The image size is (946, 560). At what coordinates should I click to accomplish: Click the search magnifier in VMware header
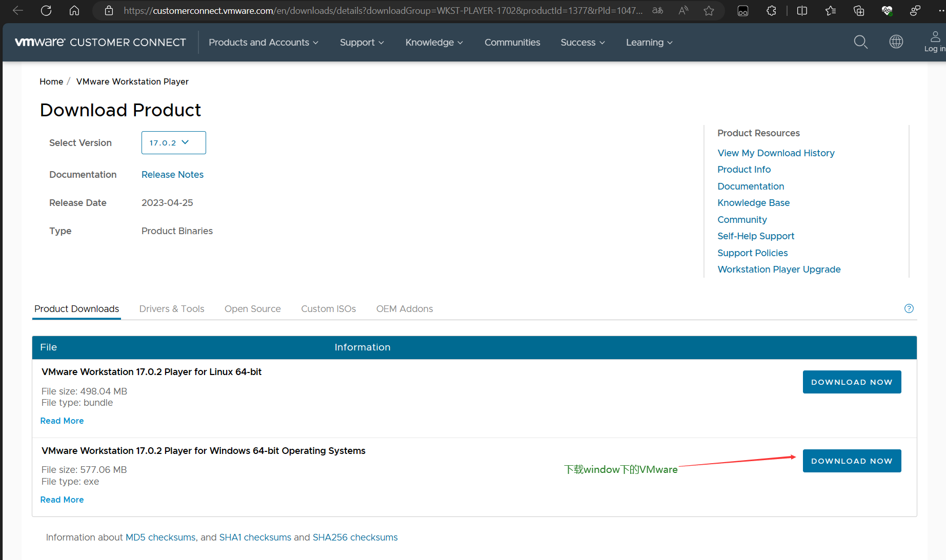point(860,42)
